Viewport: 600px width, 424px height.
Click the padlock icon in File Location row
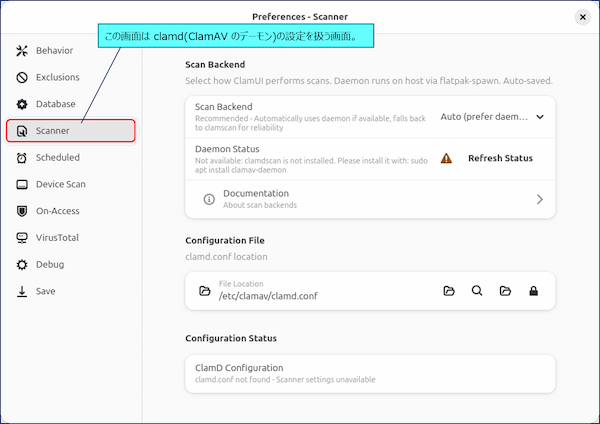533,291
